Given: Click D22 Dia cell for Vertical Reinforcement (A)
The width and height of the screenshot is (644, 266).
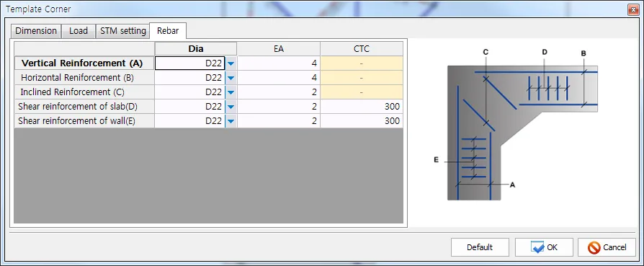Looking at the screenshot, I should [190, 63].
